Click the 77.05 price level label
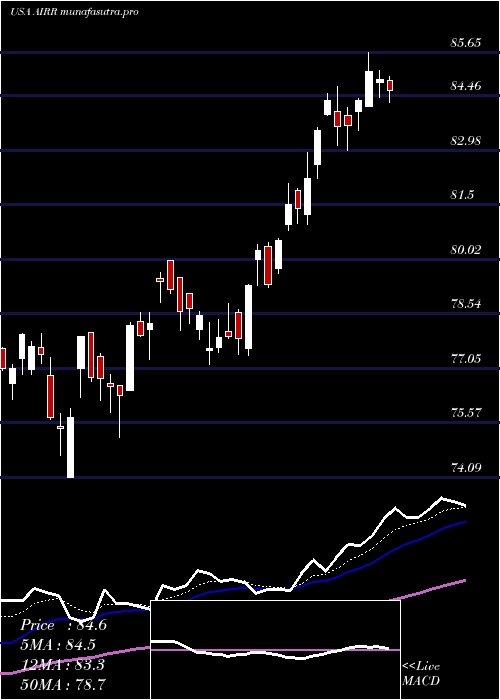This screenshot has height=700, width=500. point(466,358)
